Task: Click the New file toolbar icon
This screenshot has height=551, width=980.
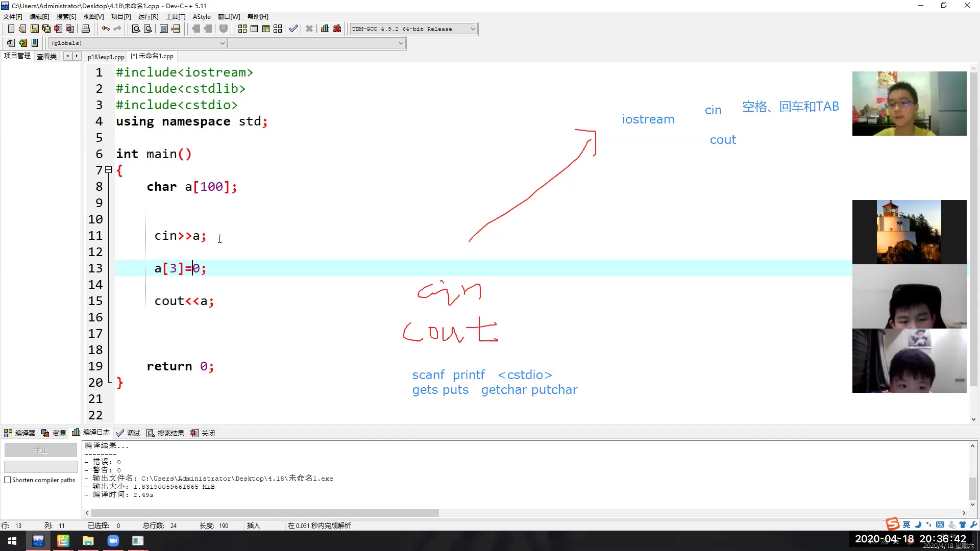Action: click(x=11, y=29)
